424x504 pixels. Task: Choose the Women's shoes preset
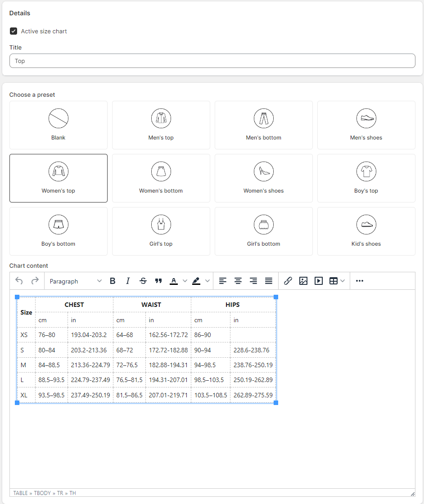point(264,178)
